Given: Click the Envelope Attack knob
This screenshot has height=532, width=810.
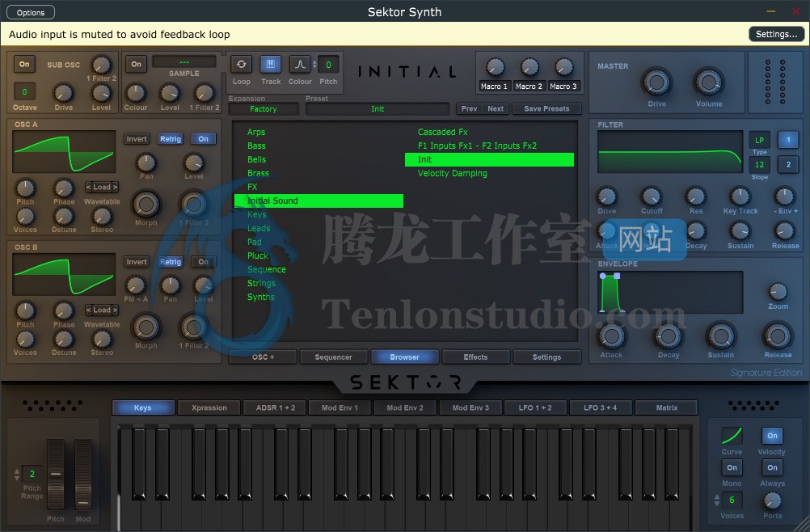Looking at the screenshot, I should [612, 337].
